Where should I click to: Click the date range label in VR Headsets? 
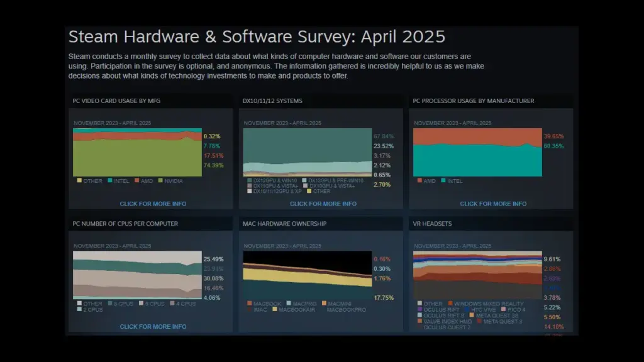pos(453,246)
